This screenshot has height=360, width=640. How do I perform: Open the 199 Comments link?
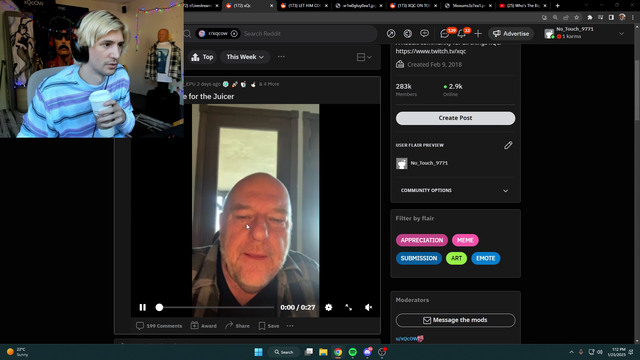tap(159, 326)
